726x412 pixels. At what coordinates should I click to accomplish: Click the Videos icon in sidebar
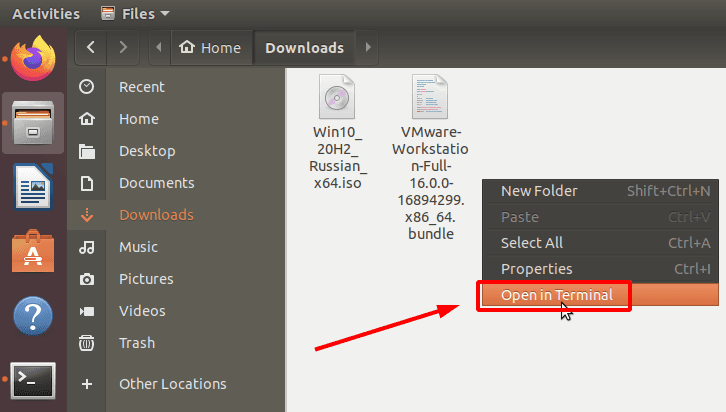(x=87, y=311)
